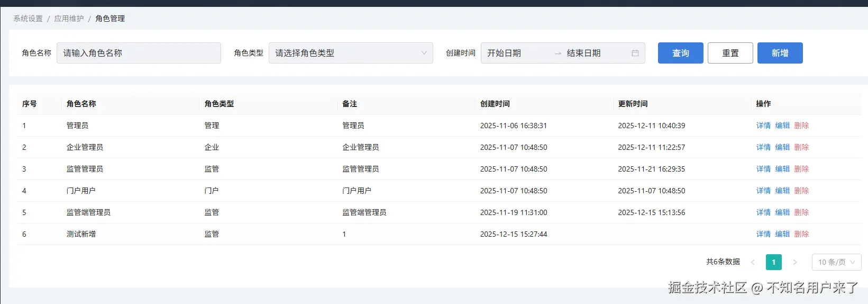This screenshot has width=868, height=304.
Task: Open 详情 for the 门户用户 row
Action: click(x=763, y=191)
